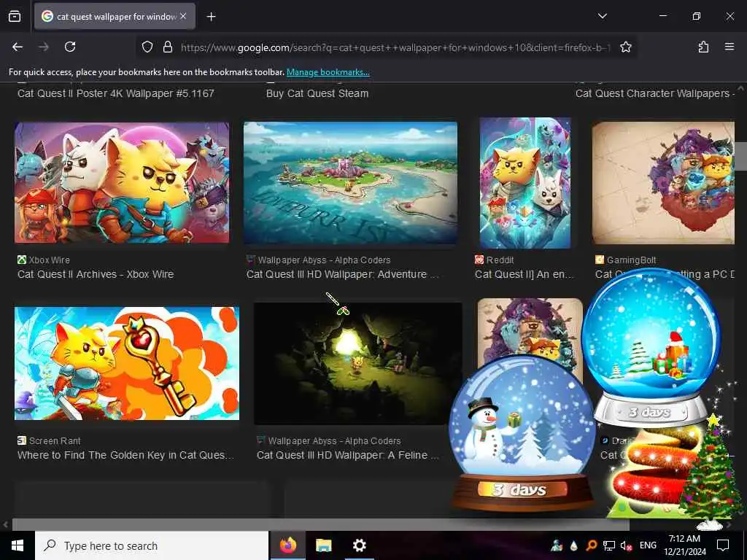Image resolution: width=747 pixels, height=560 pixels.
Task: Open Firefox View recent browsing icon
Action: 15,17
